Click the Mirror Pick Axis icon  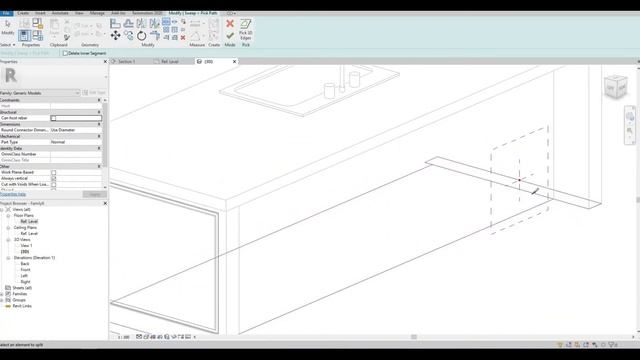tap(142, 24)
